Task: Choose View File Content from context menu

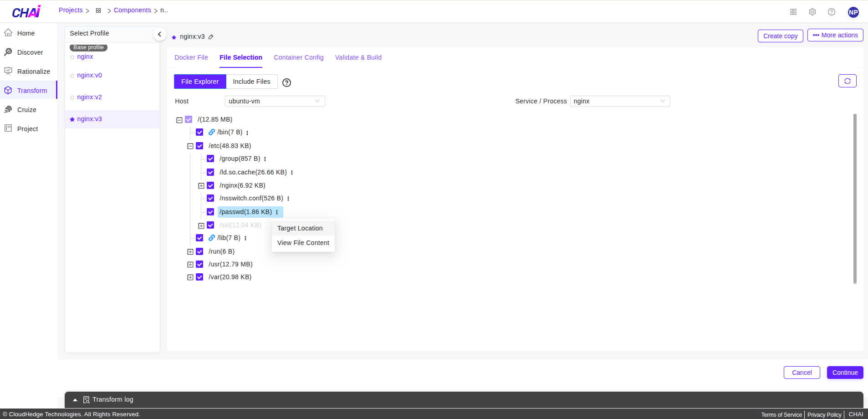Action: [303, 243]
